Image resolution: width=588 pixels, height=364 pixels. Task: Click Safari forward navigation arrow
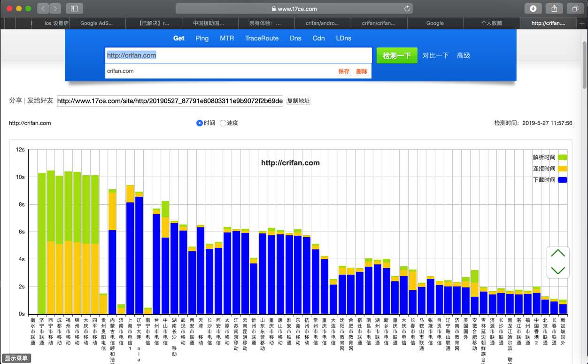(x=55, y=8)
